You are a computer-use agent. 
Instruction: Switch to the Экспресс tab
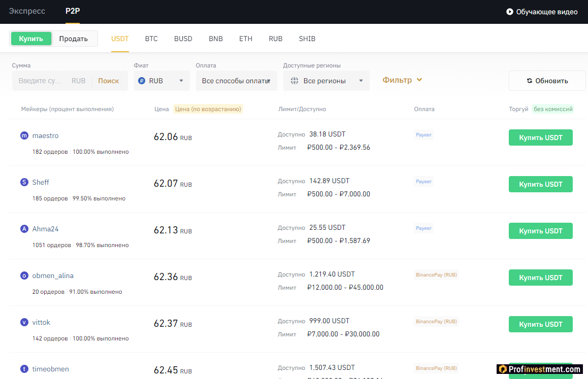[x=27, y=11]
